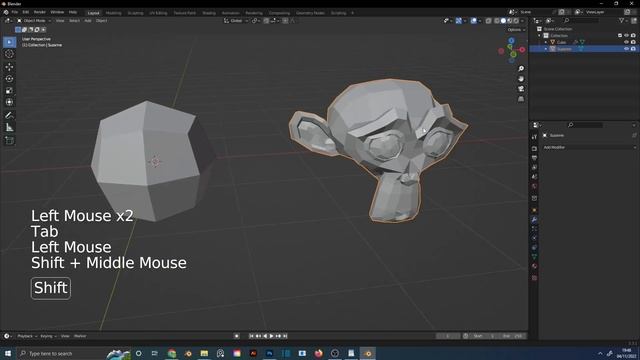640x360 pixels.
Task: Open the Add Modifier dropdown
Action: 589,147
